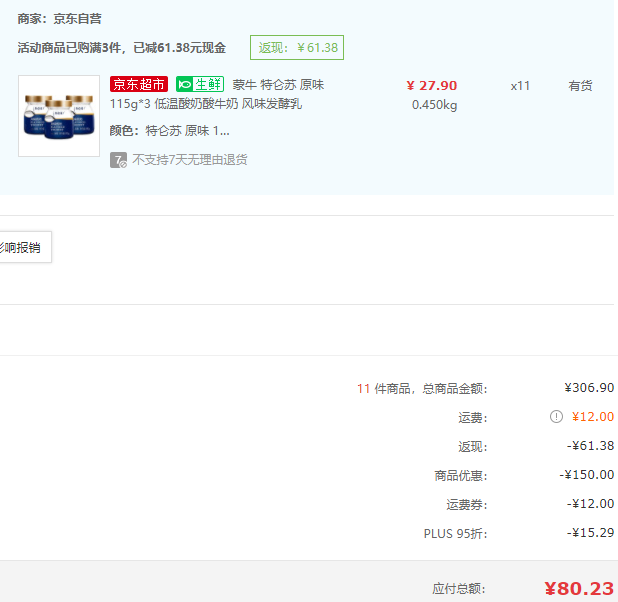
Task: Click the orange ¥12.00 shipping fee
Action: point(593,417)
